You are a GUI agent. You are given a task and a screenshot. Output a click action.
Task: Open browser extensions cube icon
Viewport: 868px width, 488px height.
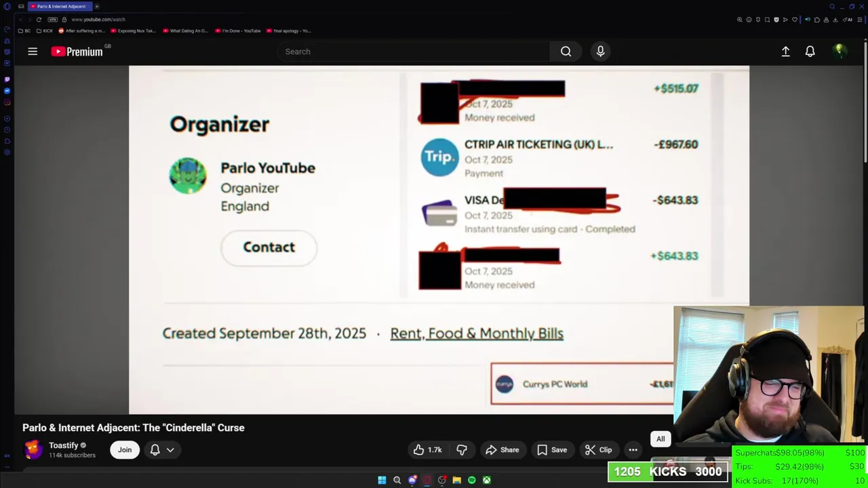point(817,20)
